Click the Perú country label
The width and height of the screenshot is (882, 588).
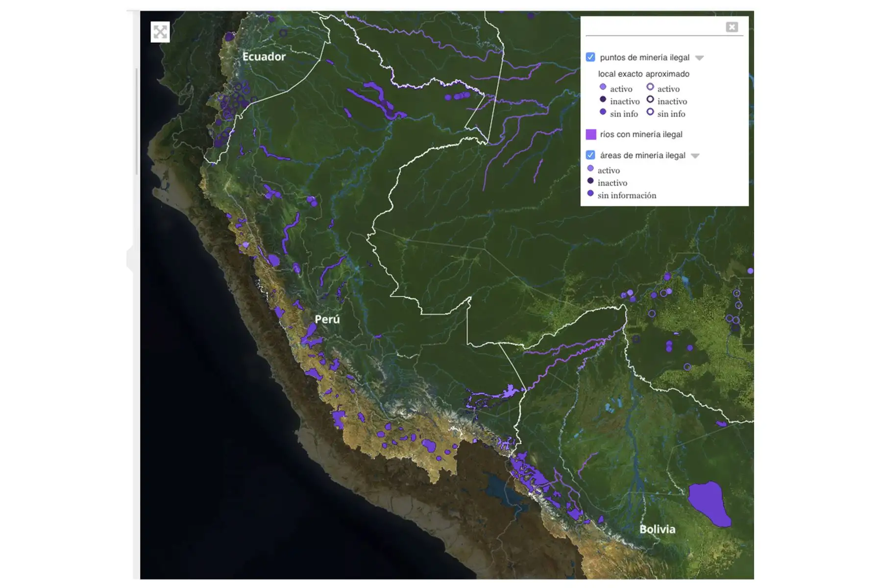(x=327, y=319)
